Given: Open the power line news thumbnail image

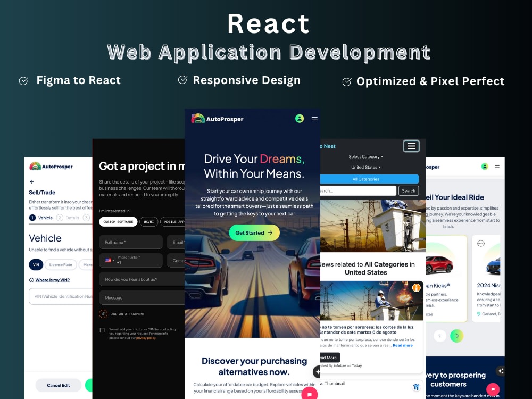Looking at the screenshot, I should click(372, 301).
